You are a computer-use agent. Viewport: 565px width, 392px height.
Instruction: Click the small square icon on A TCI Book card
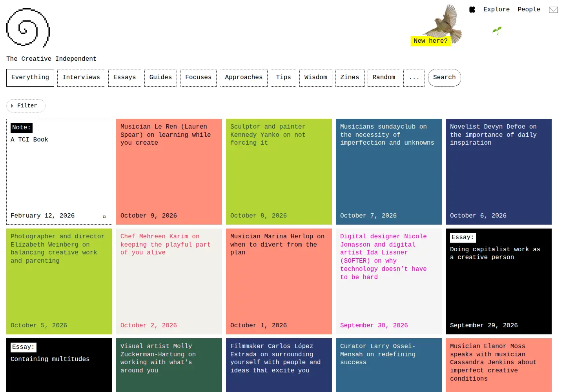coord(104,216)
